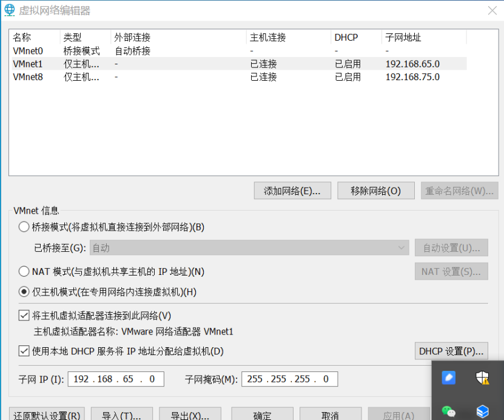
Task: Close the Virtual Network Editor window
Action: click(x=492, y=10)
